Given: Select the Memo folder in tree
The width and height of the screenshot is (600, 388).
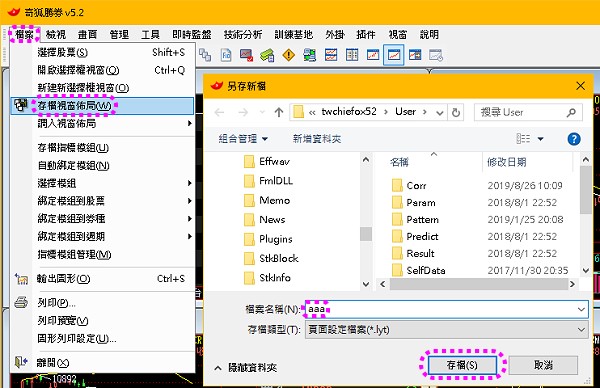Looking at the screenshot, I should [x=267, y=200].
